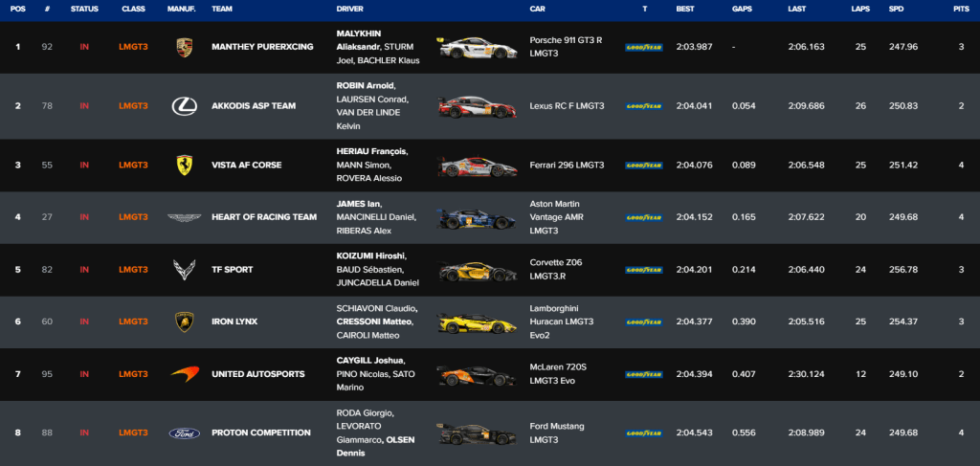The width and height of the screenshot is (980, 466).
Task: Sort by the GAPS column header
Action: click(742, 10)
